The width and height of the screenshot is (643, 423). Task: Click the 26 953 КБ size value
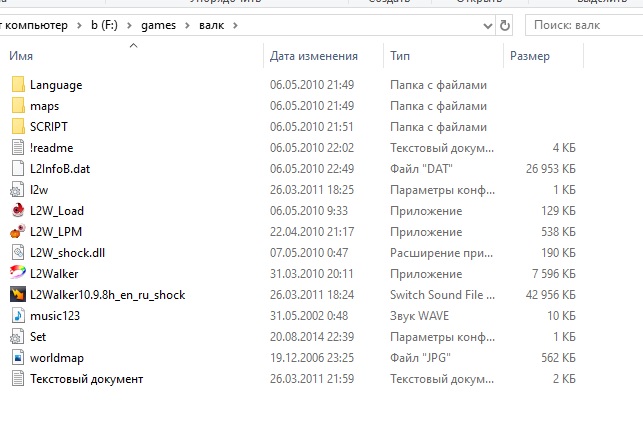[551, 168]
